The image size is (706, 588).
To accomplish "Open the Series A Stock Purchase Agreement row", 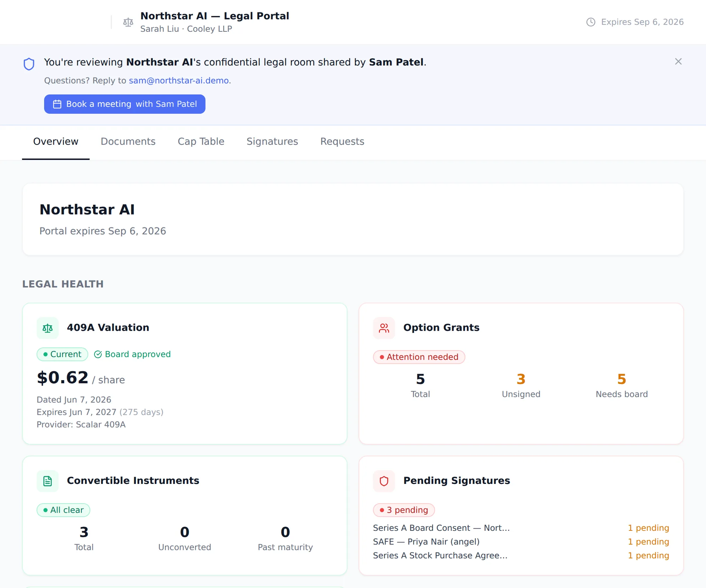I will pos(521,556).
